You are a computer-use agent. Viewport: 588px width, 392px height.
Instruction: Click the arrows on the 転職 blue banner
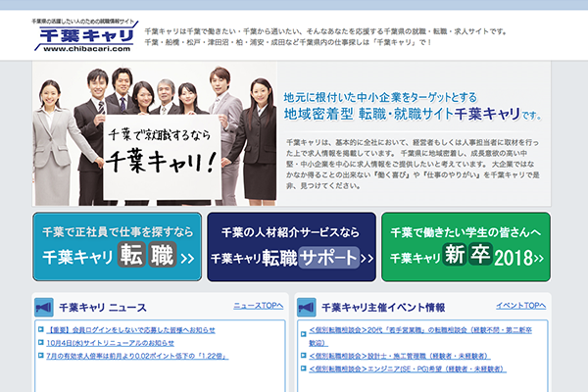[187, 258]
